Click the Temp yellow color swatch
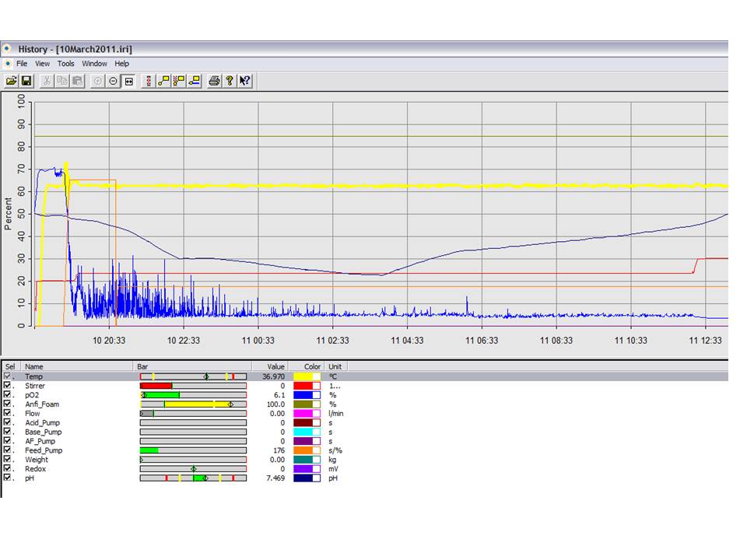 (x=302, y=376)
